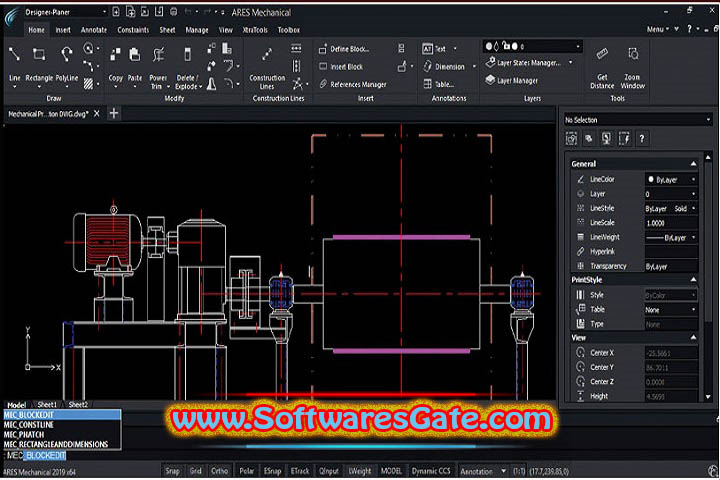720x480 pixels.
Task: Open the References Manager
Action: coord(353,84)
